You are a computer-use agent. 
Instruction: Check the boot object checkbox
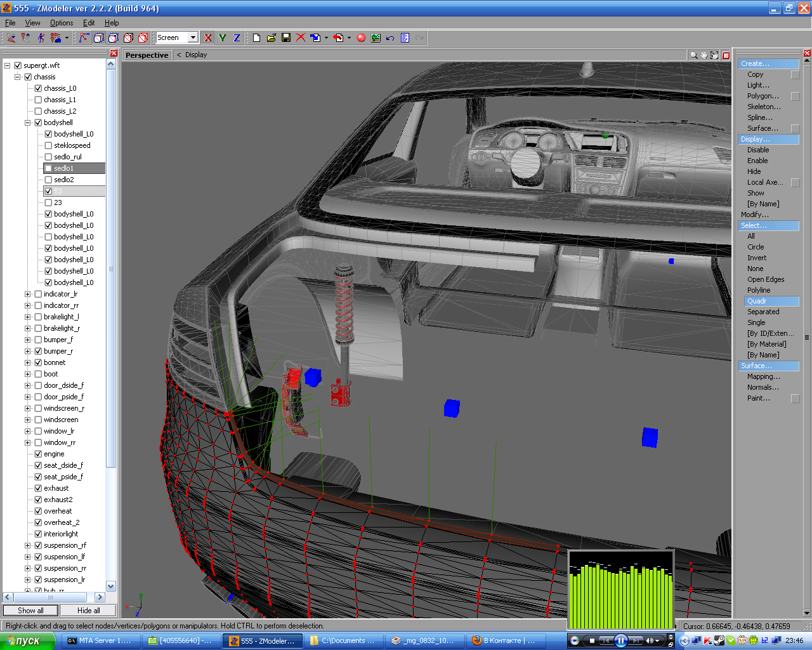point(38,374)
